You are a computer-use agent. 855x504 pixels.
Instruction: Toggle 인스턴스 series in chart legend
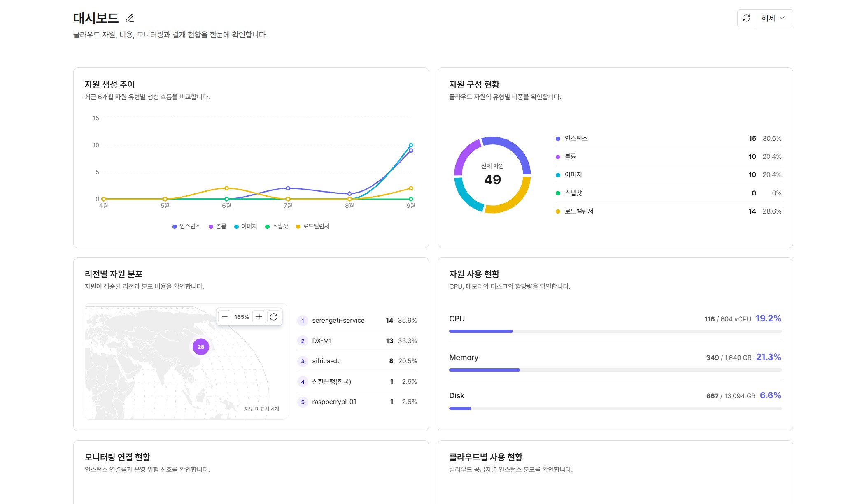click(x=186, y=226)
